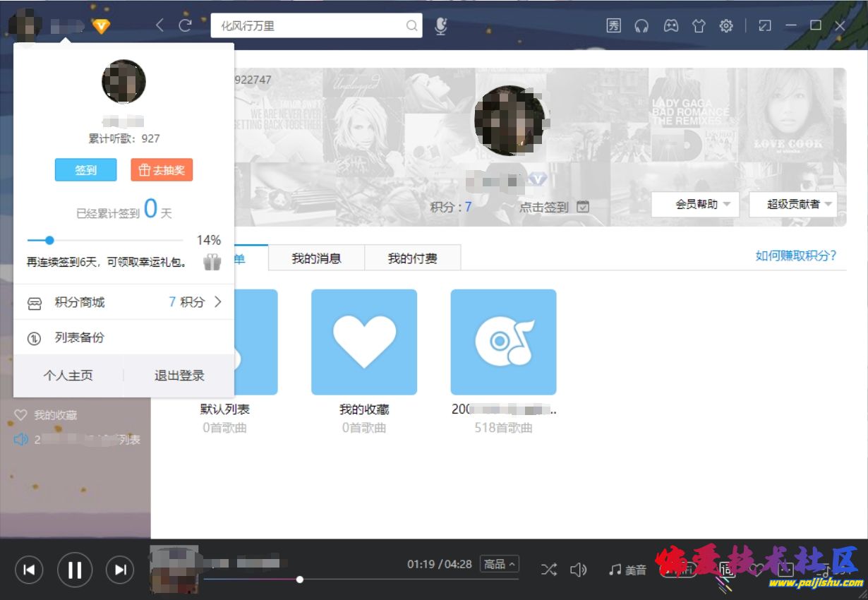Open the 高品 audio quality dropdown
This screenshot has width=868, height=600.
[x=500, y=565]
